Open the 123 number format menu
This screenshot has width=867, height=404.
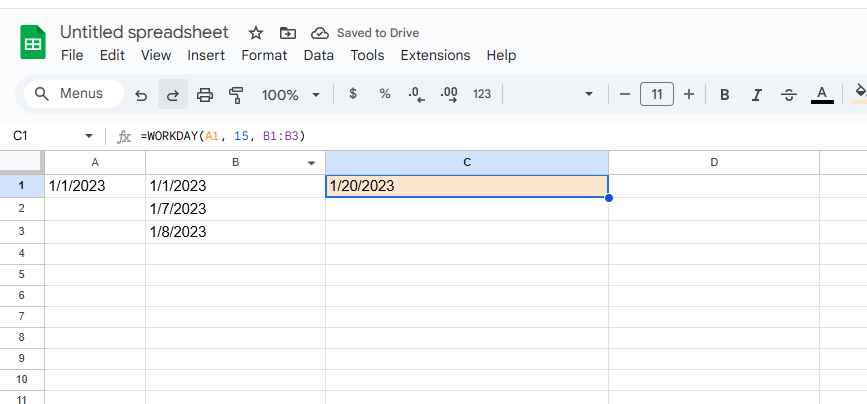pyautogui.click(x=482, y=95)
